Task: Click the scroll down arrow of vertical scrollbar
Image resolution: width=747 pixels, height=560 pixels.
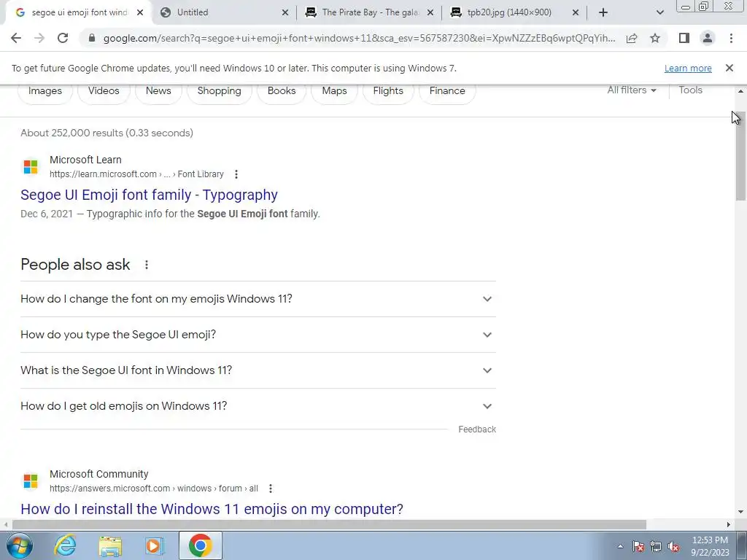Action: click(740, 512)
